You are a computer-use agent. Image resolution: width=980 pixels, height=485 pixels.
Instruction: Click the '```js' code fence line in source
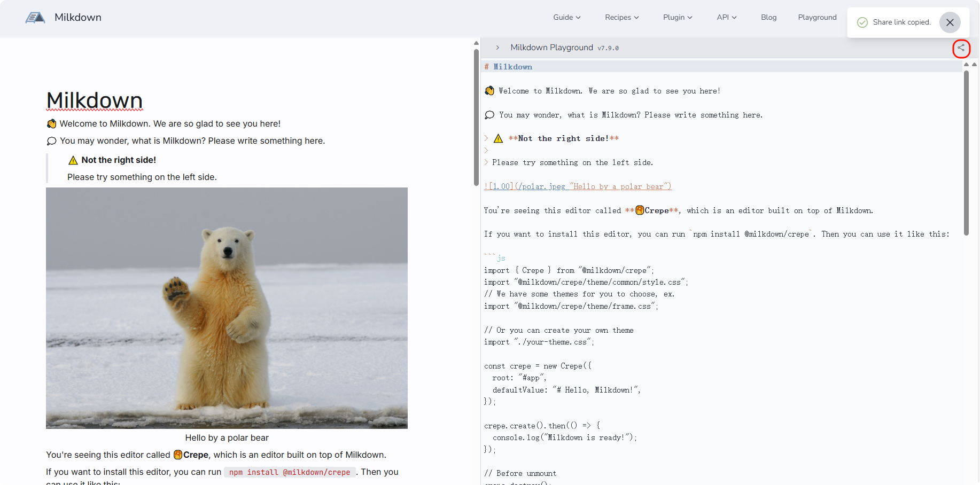[x=495, y=258]
